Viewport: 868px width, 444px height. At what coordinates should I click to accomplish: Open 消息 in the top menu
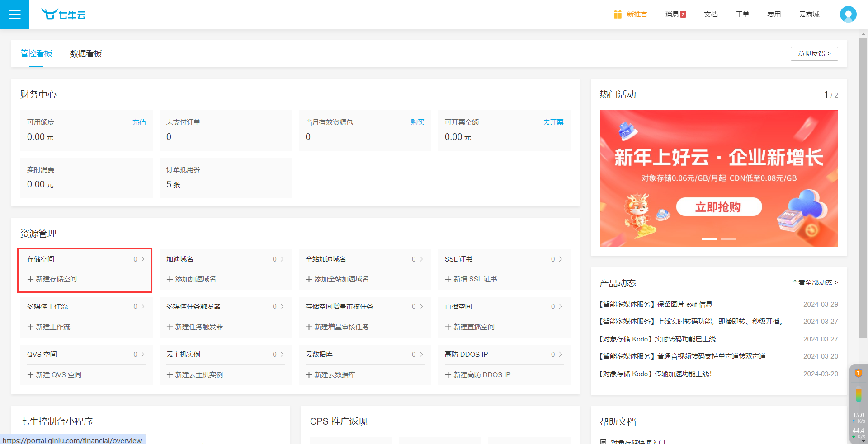click(x=672, y=14)
